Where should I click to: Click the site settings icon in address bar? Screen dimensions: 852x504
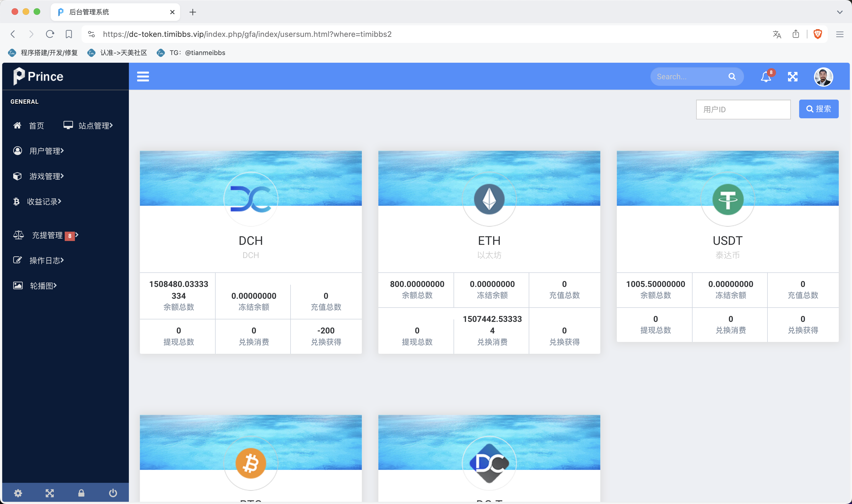tap(91, 34)
